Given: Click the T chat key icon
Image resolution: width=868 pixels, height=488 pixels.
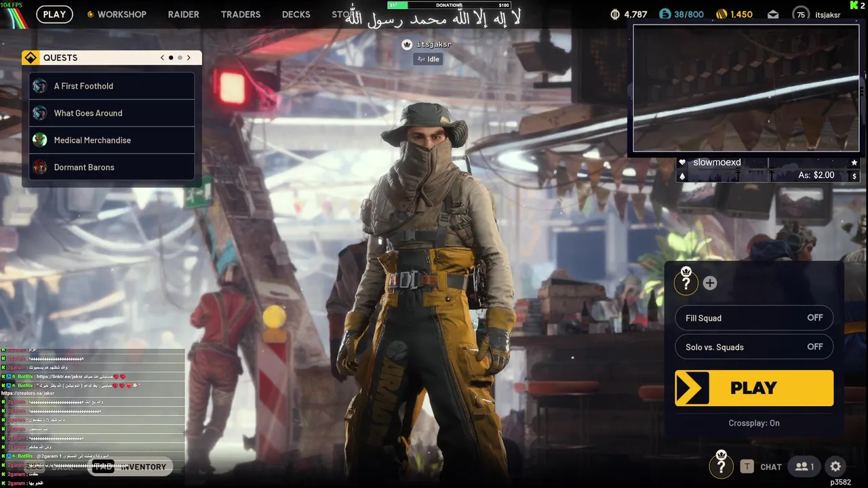Looking at the screenshot, I should (747, 466).
